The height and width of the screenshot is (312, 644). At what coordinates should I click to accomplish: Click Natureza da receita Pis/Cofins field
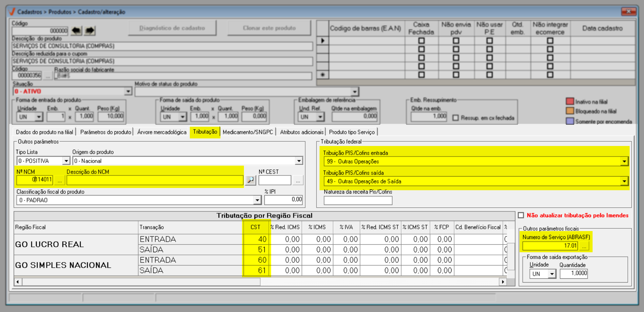pyautogui.click(x=358, y=200)
